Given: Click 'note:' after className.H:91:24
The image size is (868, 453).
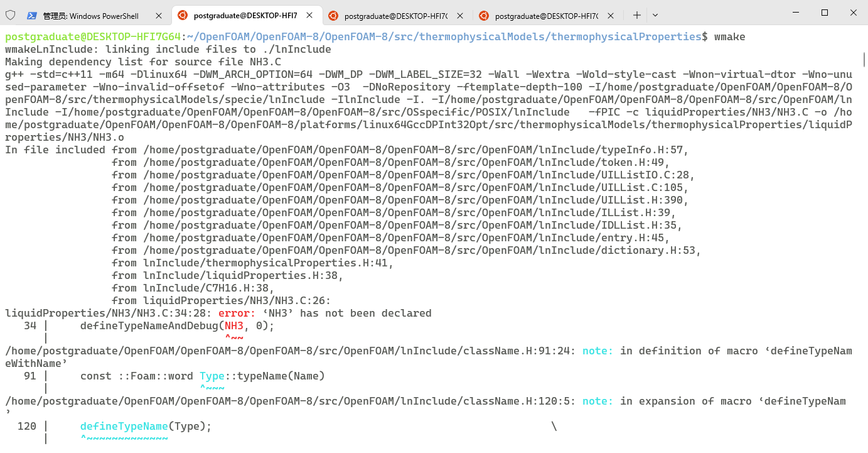Looking at the screenshot, I should (598, 351).
